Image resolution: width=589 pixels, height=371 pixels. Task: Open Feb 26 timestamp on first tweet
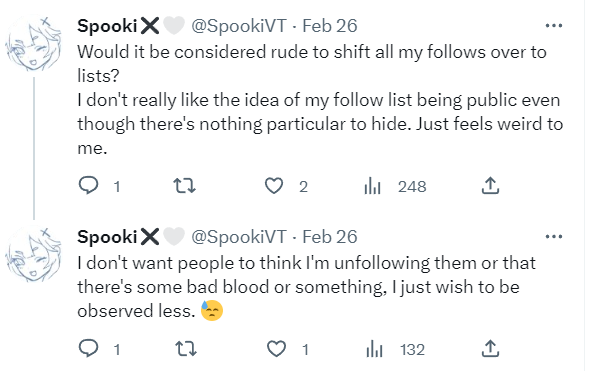tap(330, 26)
